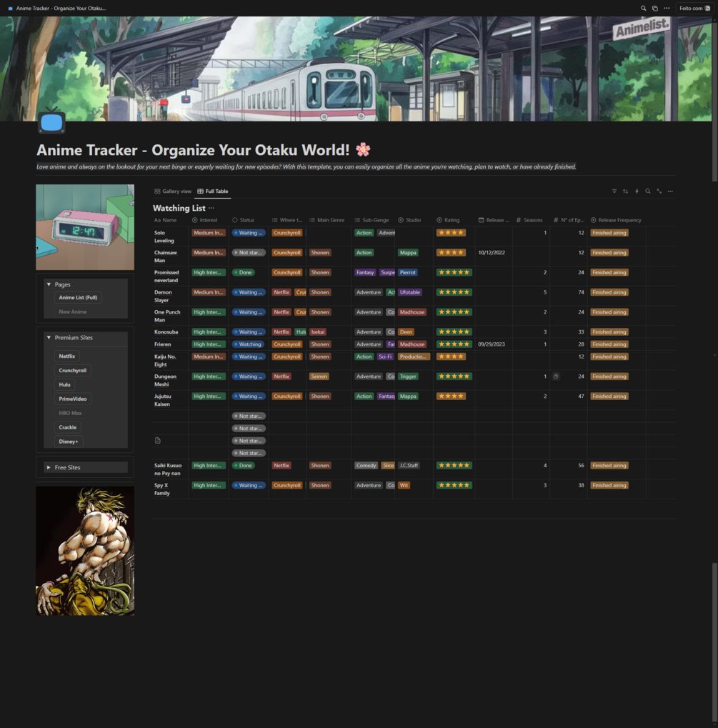The image size is (718, 728).
Task: Open the HBO Max site link
Action: pyautogui.click(x=70, y=413)
